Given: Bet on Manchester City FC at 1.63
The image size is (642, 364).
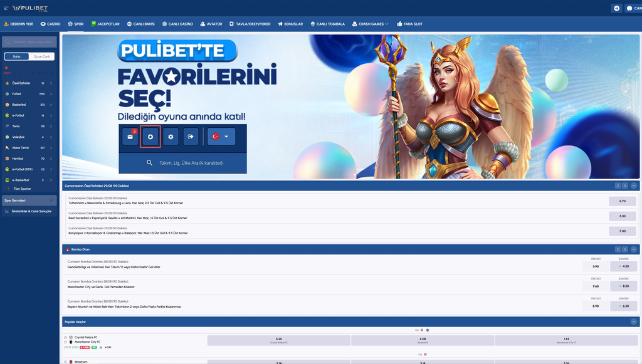Looking at the screenshot, I should click(x=566, y=340).
